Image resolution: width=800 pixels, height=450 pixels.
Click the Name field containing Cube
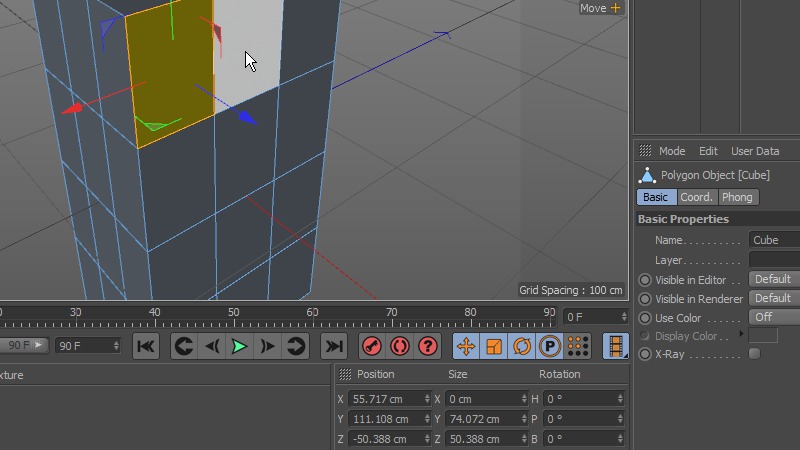(774, 240)
